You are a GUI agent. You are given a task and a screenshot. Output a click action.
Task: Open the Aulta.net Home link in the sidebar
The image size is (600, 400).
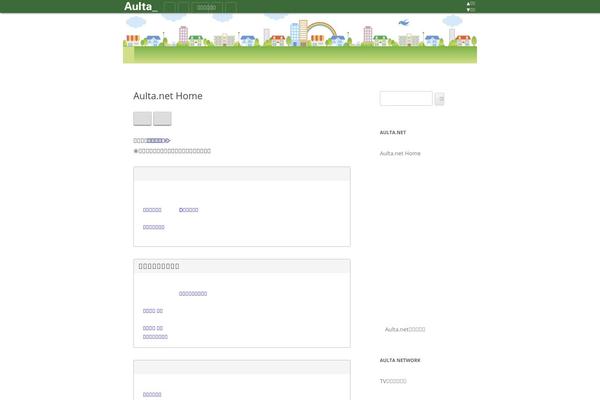point(400,153)
